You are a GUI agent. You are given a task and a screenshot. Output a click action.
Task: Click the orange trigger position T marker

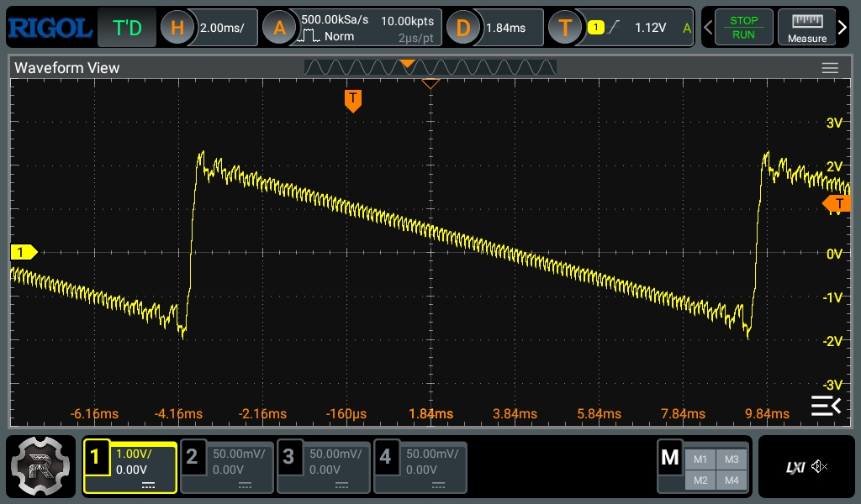352,102
